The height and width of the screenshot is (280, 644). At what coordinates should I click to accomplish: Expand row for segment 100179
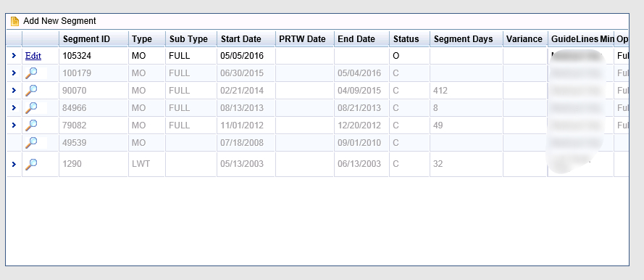tap(14, 73)
